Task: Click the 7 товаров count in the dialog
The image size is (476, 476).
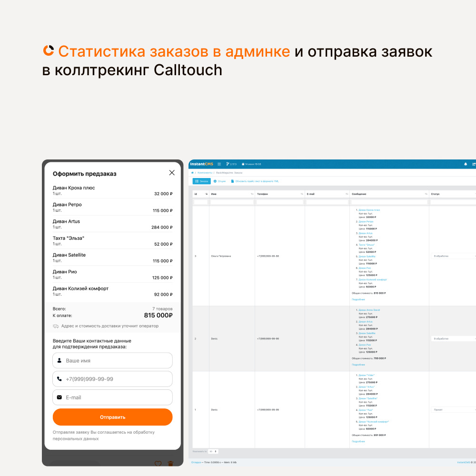Action: [162, 309]
